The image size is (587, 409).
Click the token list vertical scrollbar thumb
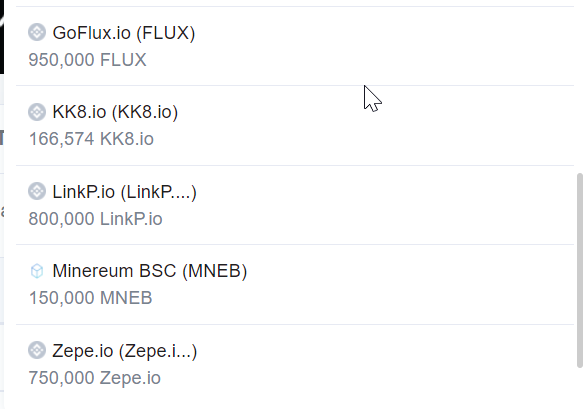(580, 270)
